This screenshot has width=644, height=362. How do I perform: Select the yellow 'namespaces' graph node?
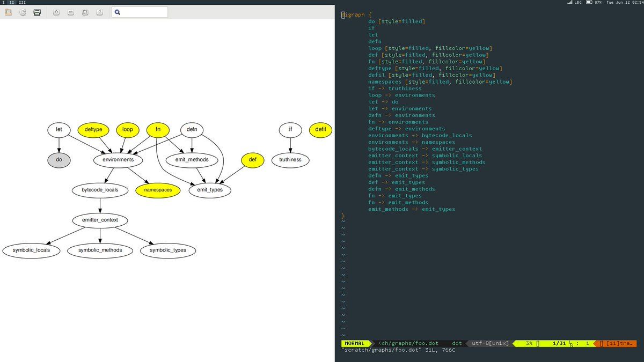[x=158, y=190]
